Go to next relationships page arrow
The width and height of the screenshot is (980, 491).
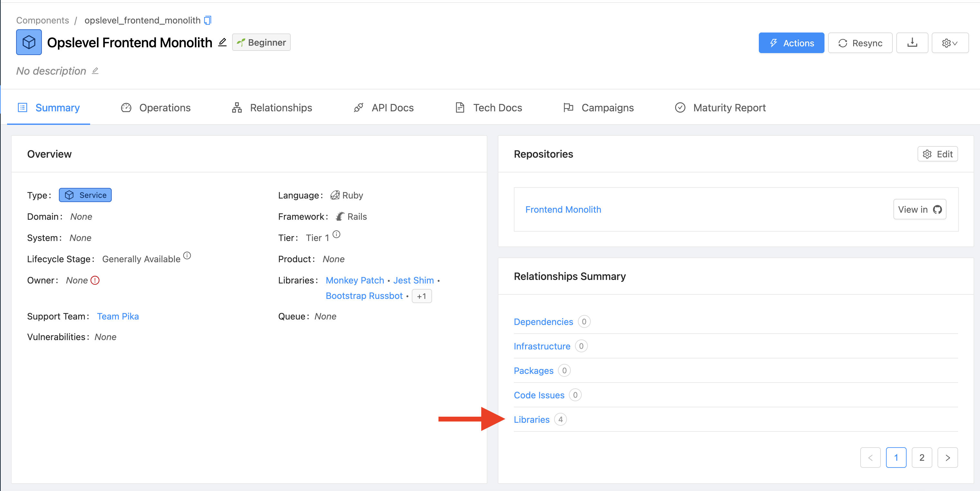tap(947, 458)
